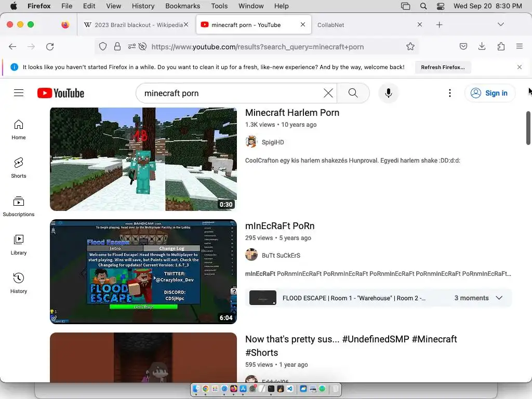Open Terminal from the Dock
532x399 pixels.
(x=271, y=389)
